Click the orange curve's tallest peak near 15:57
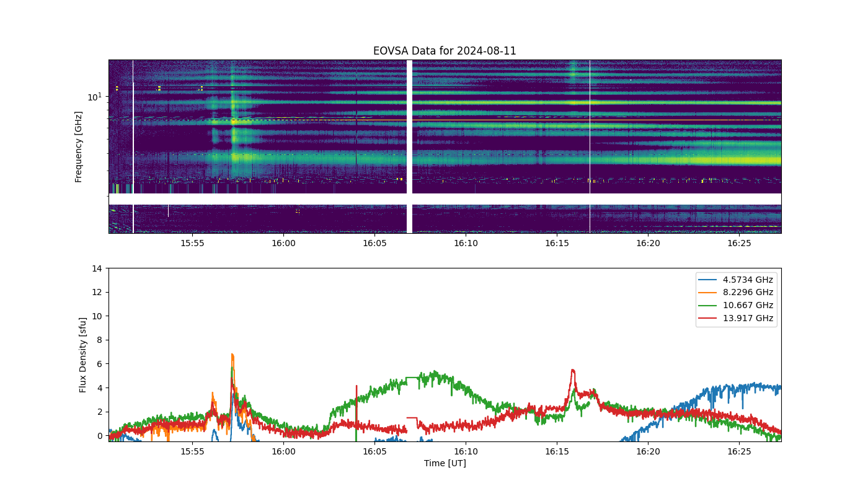Viewport: 868px width, 496px height. click(x=232, y=355)
